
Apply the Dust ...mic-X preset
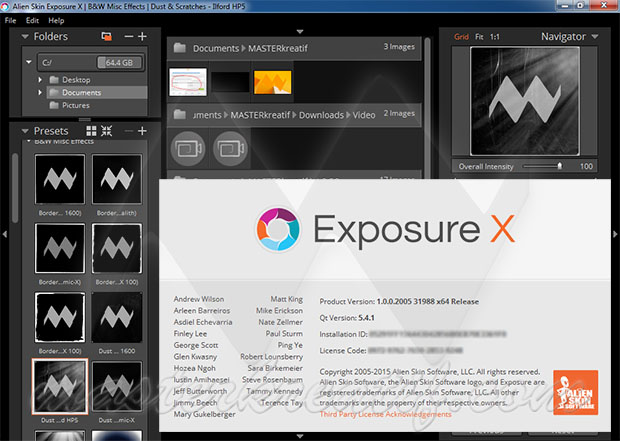point(117,386)
